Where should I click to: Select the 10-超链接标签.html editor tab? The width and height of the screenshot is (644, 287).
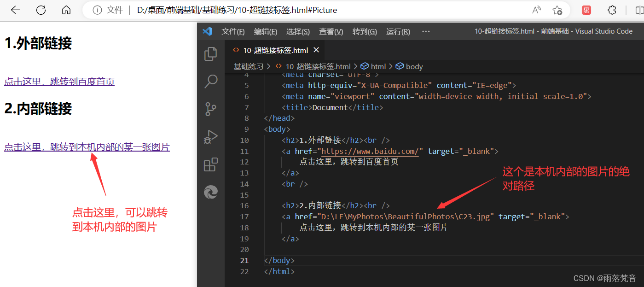pyautogui.click(x=275, y=50)
